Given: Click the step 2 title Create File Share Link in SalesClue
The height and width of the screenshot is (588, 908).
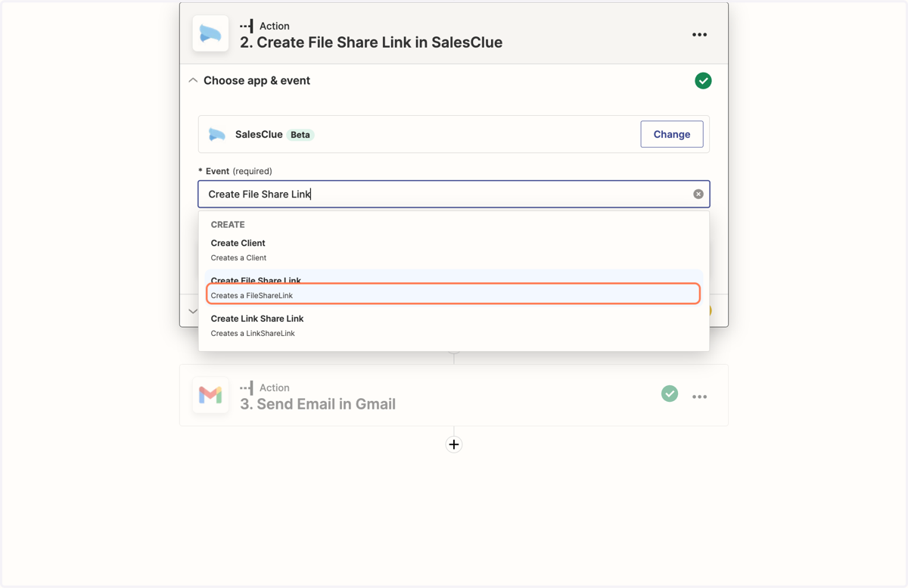Looking at the screenshot, I should (x=371, y=42).
